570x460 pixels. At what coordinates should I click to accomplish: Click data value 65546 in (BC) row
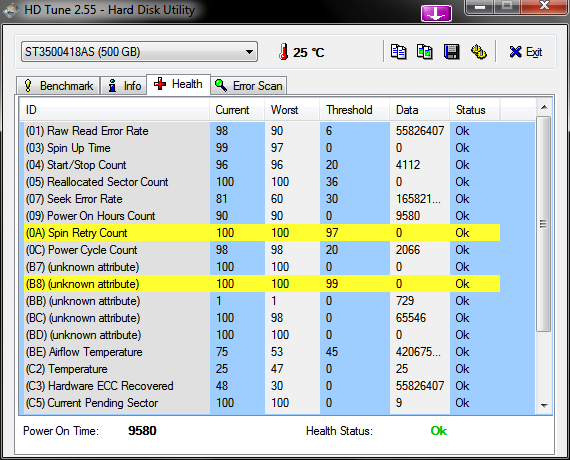411,318
